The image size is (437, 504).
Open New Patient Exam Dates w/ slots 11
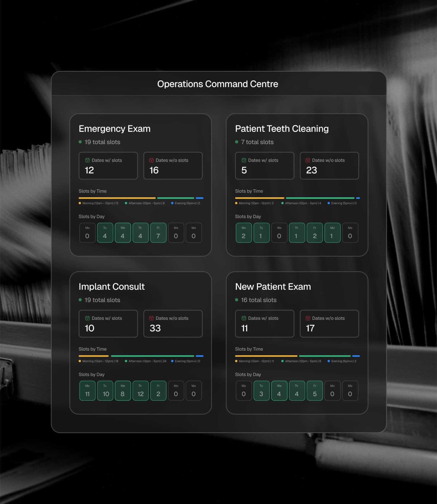(264, 324)
